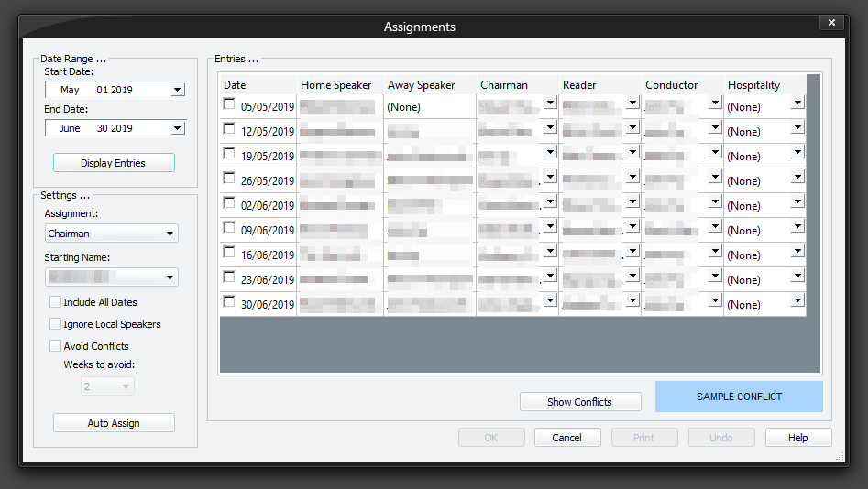Tick the checkbox for 02/06/2019 entry
868x489 pixels.
click(229, 202)
